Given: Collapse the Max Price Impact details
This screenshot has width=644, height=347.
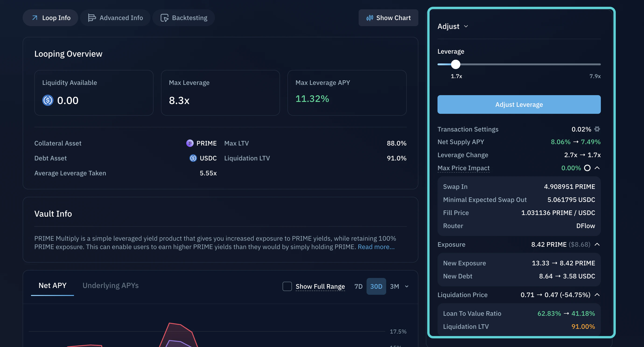Looking at the screenshot, I should 597,168.
